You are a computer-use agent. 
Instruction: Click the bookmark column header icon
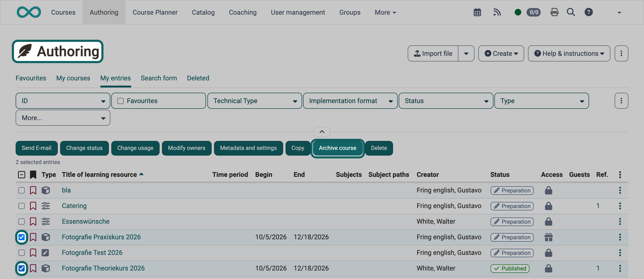click(33, 175)
